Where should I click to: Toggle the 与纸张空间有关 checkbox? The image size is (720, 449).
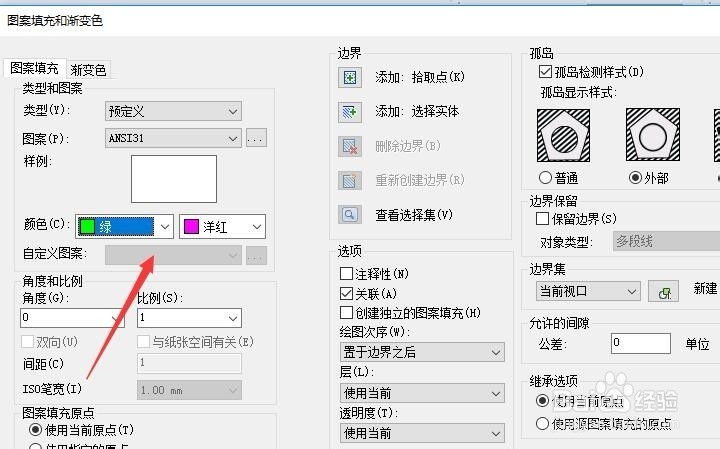coord(143,342)
